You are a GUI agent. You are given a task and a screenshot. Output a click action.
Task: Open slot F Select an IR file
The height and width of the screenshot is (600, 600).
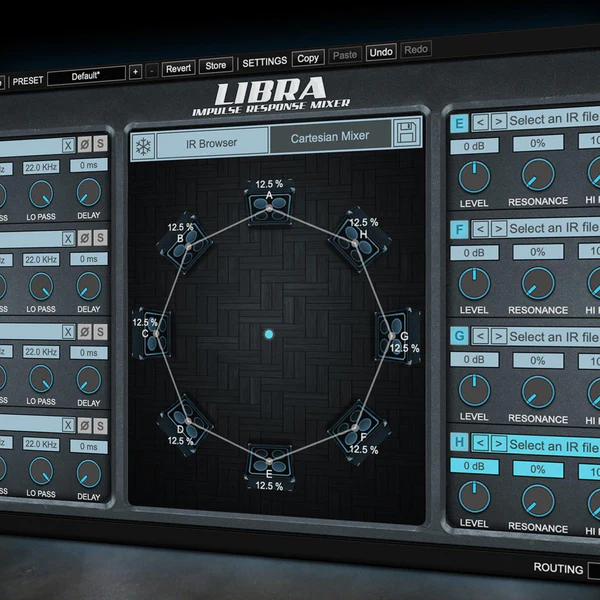click(554, 228)
